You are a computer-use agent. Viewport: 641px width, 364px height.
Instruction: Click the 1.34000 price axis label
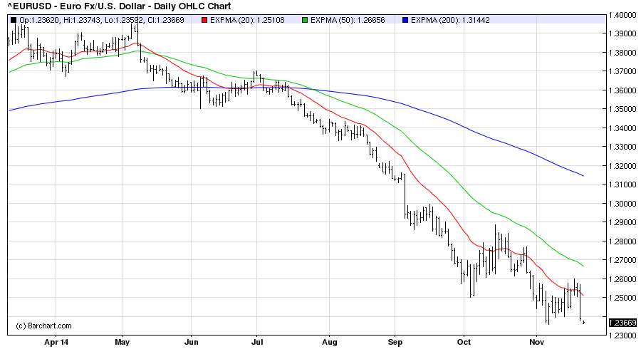tap(622, 128)
